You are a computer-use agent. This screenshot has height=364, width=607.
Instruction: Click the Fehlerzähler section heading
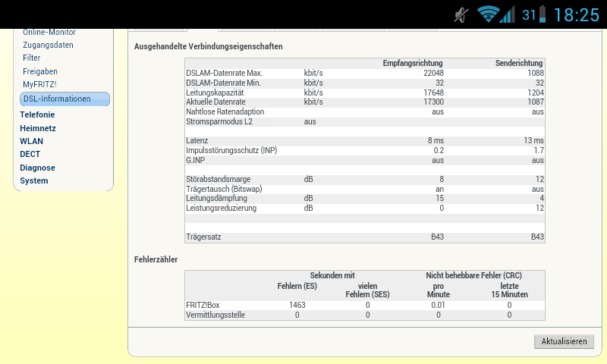pos(156,259)
